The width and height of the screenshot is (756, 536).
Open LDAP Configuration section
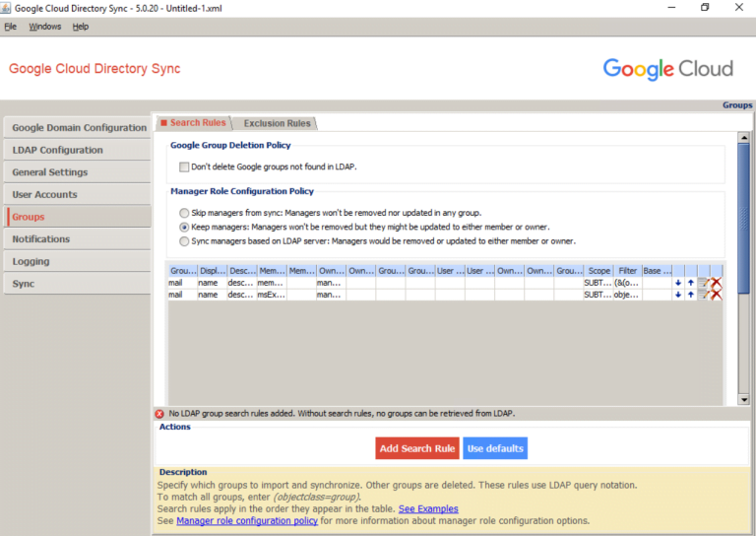click(77, 150)
